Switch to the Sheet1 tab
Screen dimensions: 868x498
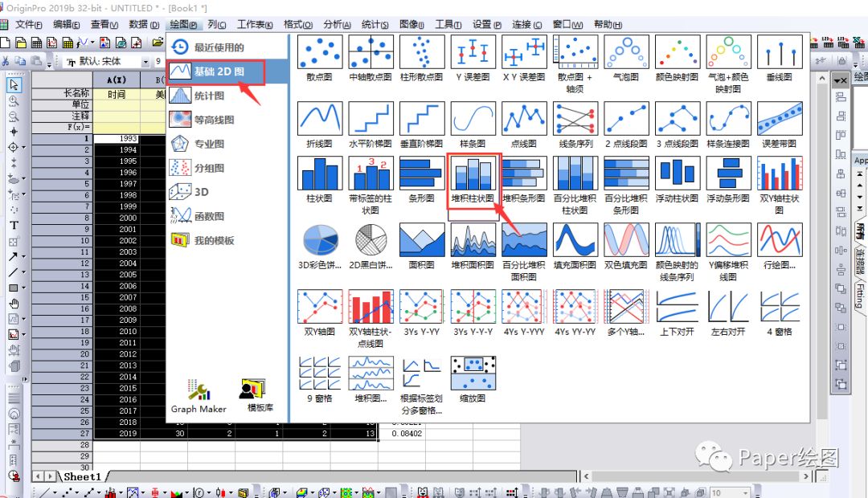82,476
